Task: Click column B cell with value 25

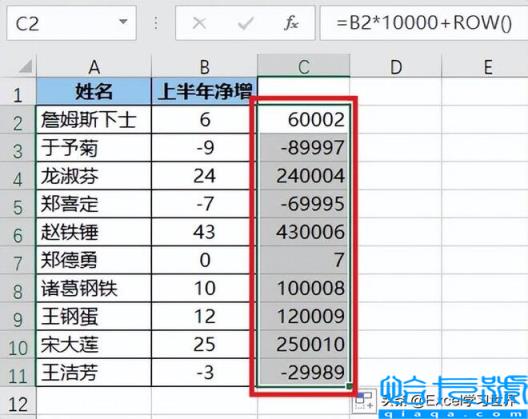Action: tap(204, 345)
